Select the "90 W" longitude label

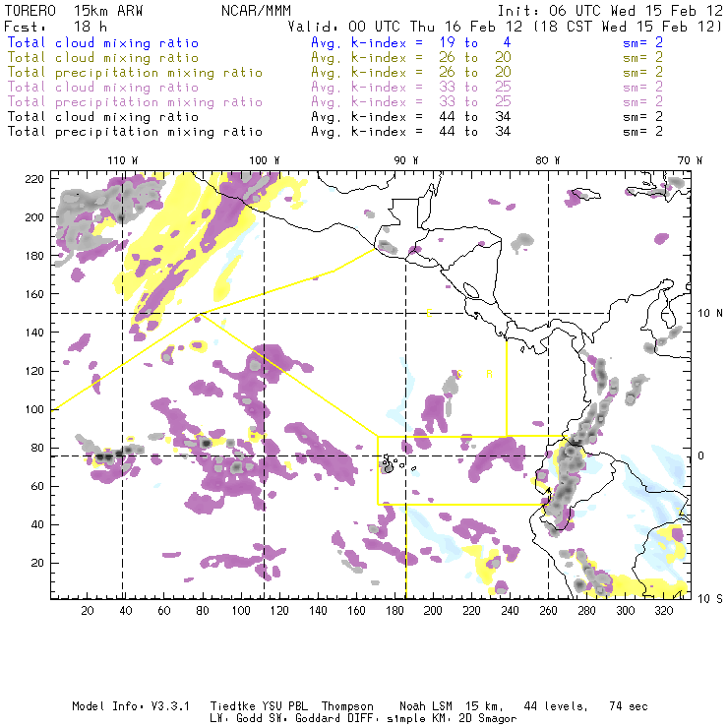[406, 160]
